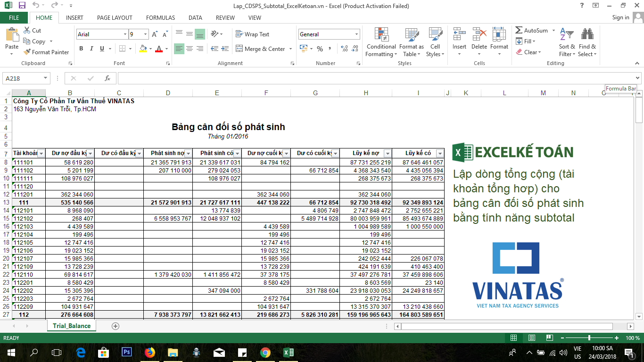644x362 pixels.
Task: Select Align Left in the Alignment group
Action: 179,49
